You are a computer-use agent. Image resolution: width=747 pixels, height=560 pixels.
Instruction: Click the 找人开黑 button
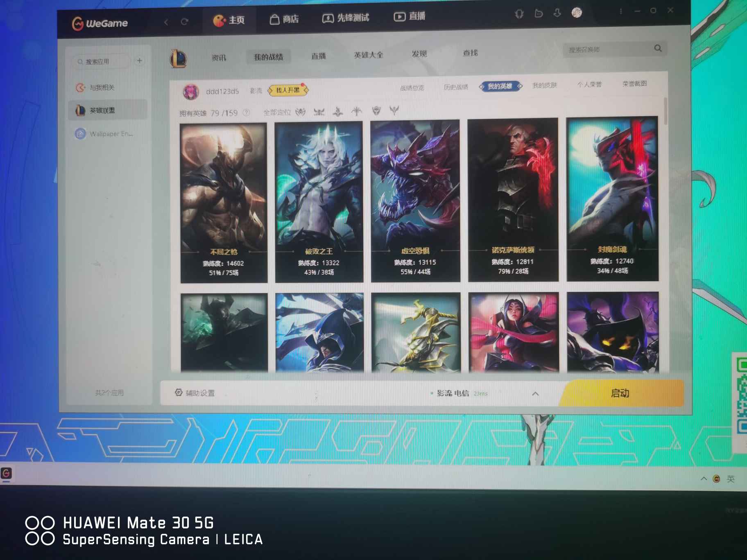tap(288, 90)
